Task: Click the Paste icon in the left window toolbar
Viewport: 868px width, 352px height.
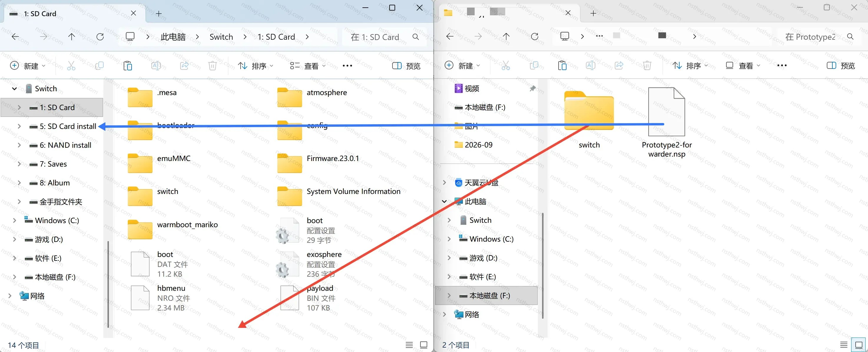Action: (x=128, y=66)
